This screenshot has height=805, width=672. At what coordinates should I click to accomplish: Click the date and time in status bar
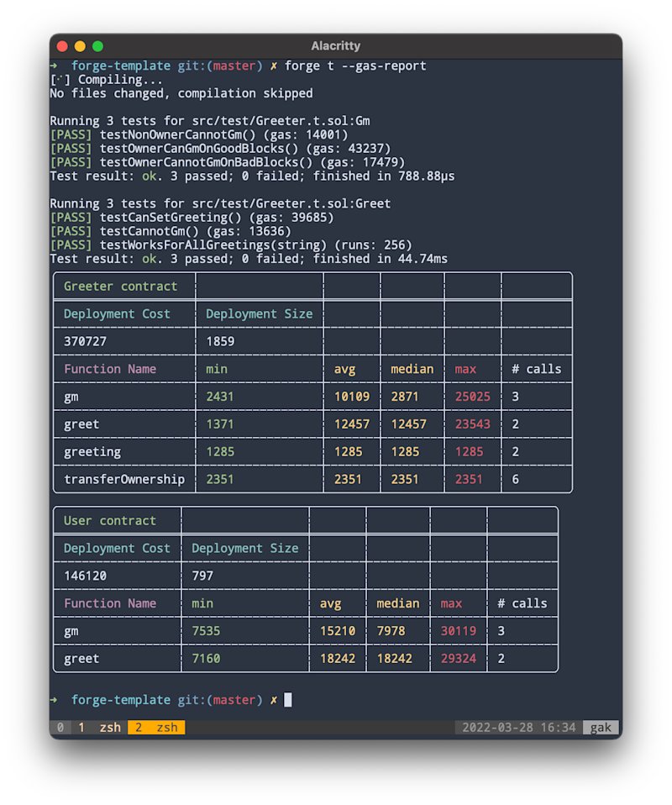pyautogui.click(x=518, y=728)
